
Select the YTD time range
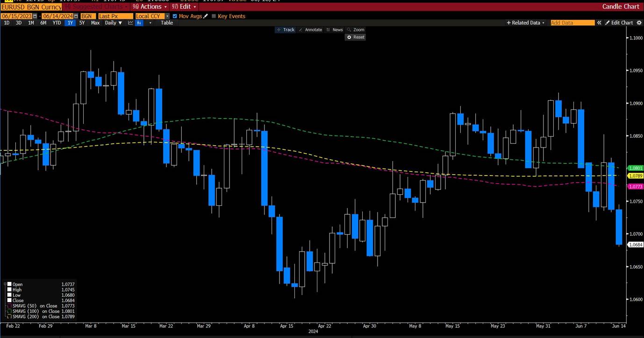(57, 23)
